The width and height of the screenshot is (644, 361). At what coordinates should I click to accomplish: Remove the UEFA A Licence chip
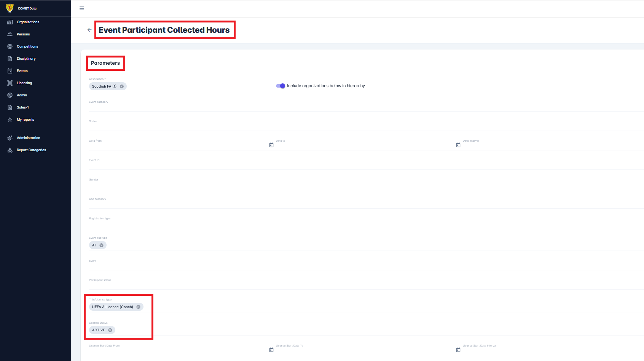pyautogui.click(x=139, y=307)
